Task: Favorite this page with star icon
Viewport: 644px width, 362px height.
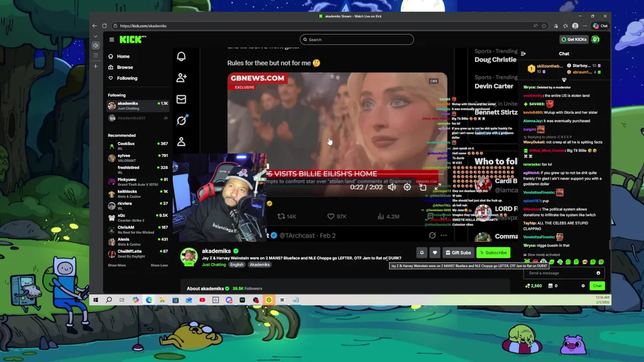Action: [x=544, y=26]
